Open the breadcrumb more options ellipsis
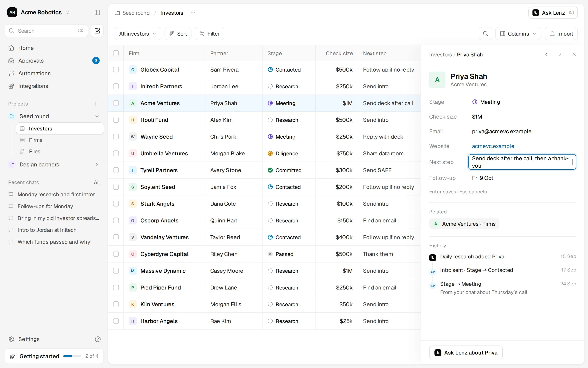This screenshot has height=368, width=588. click(x=193, y=13)
